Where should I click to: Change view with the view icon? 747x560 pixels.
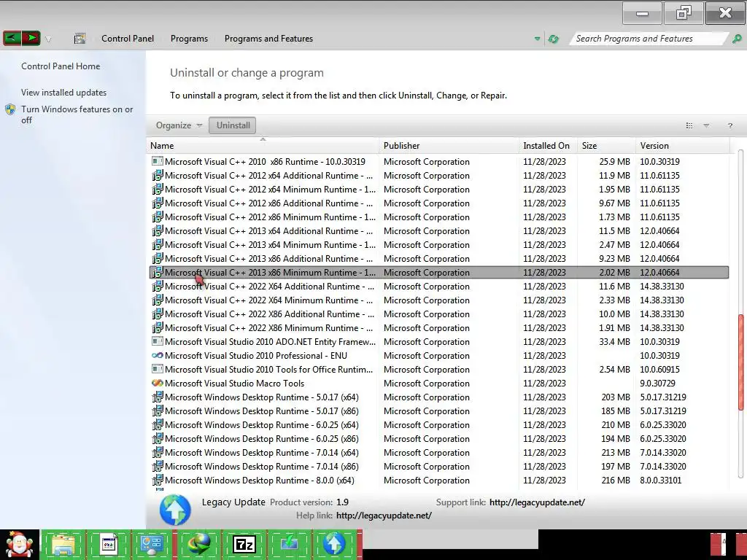(689, 125)
